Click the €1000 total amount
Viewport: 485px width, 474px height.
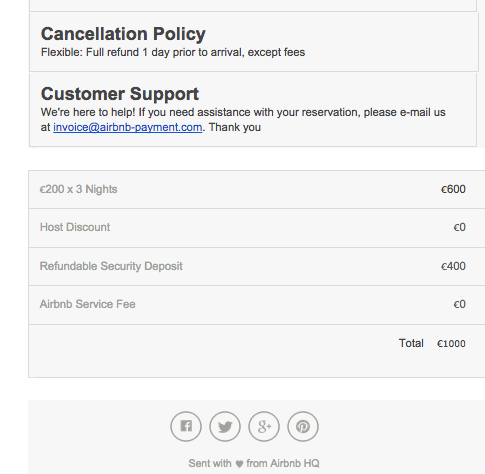pos(451,343)
